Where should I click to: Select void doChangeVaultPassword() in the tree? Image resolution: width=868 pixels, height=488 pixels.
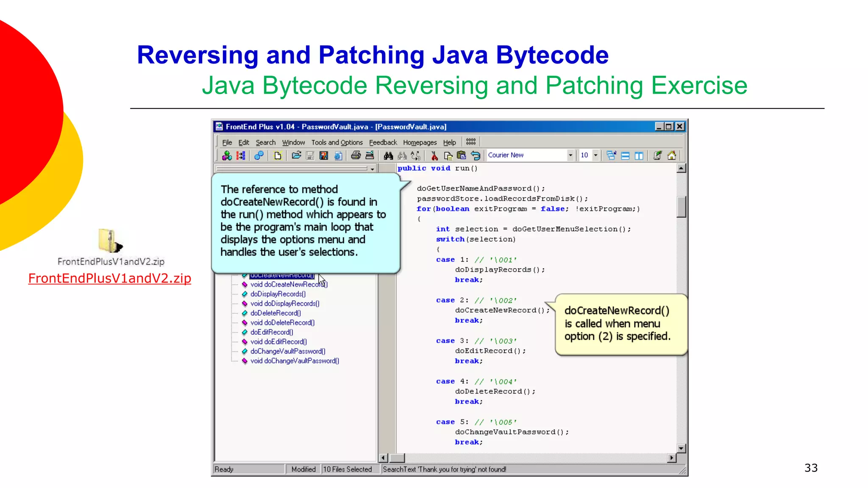coord(295,361)
